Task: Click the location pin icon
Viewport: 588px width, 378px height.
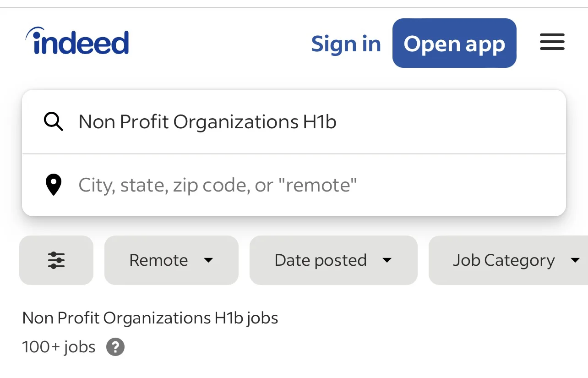Action: (54, 185)
